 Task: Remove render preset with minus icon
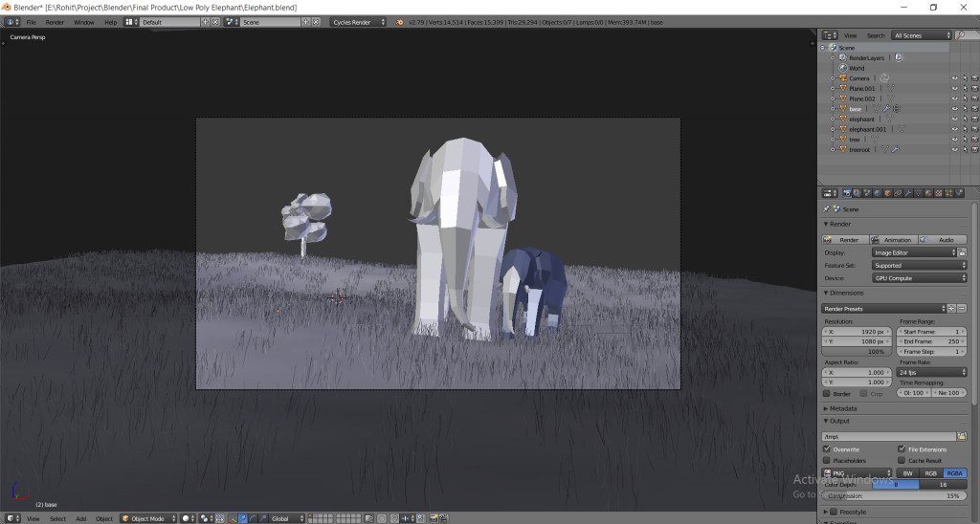tap(962, 308)
